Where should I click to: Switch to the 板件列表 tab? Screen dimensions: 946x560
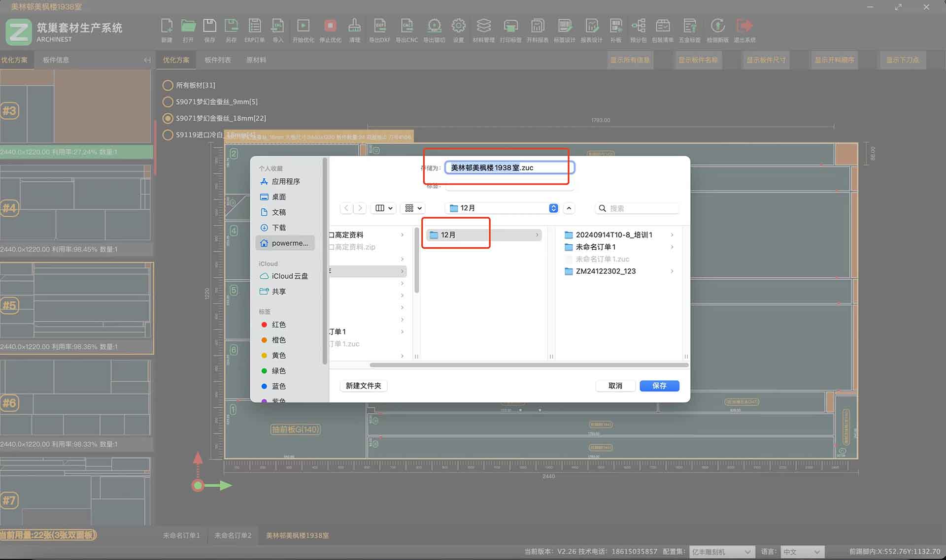218,60
